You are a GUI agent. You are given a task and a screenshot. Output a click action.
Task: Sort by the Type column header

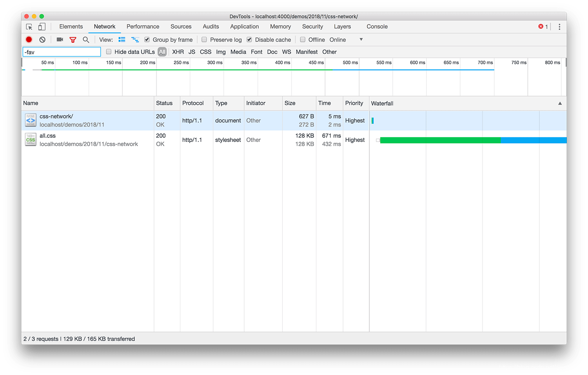pos(229,103)
